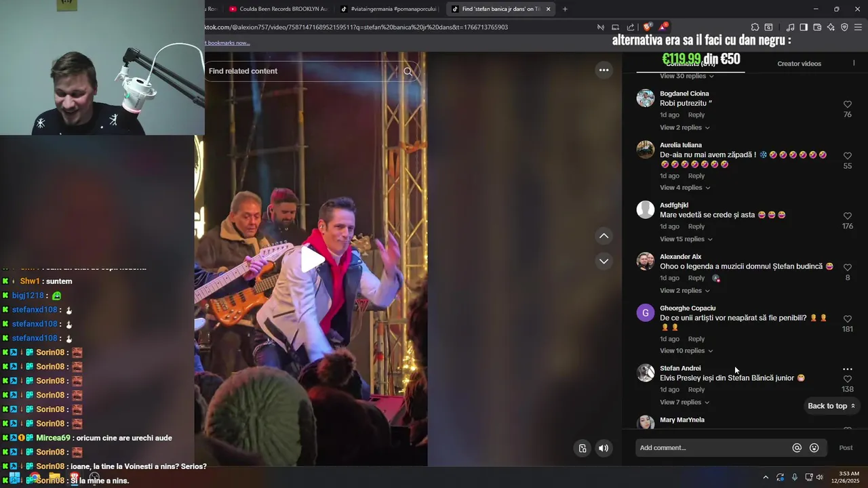The width and height of the screenshot is (868, 488).
Task: Click the @ mention icon in comment box
Action: (x=797, y=448)
